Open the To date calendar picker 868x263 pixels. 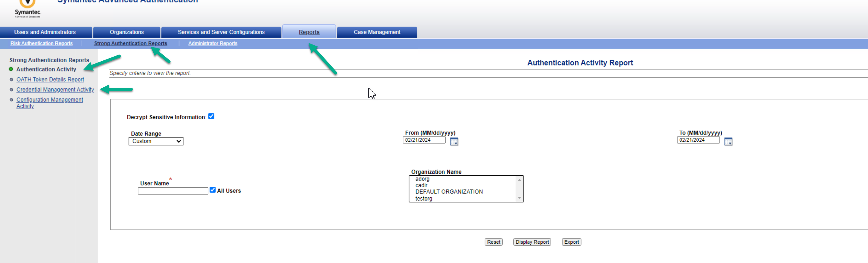click(x=728, y=141)
